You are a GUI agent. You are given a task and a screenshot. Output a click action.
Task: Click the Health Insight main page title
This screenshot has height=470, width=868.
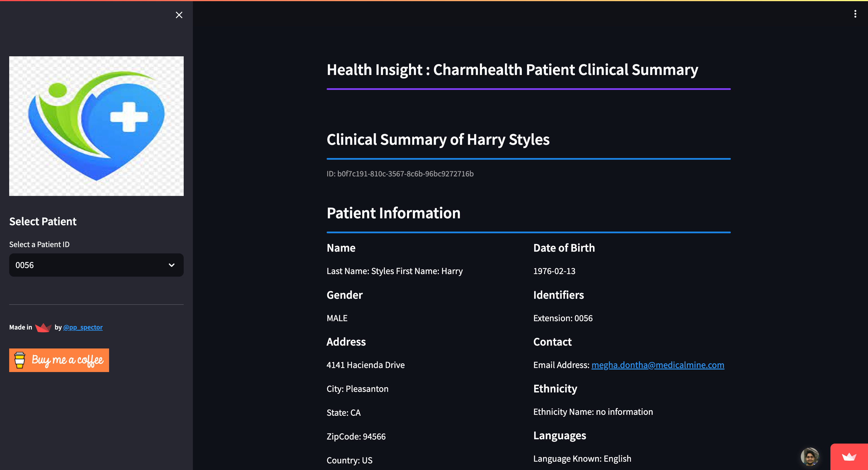click(x=512, y=70)
